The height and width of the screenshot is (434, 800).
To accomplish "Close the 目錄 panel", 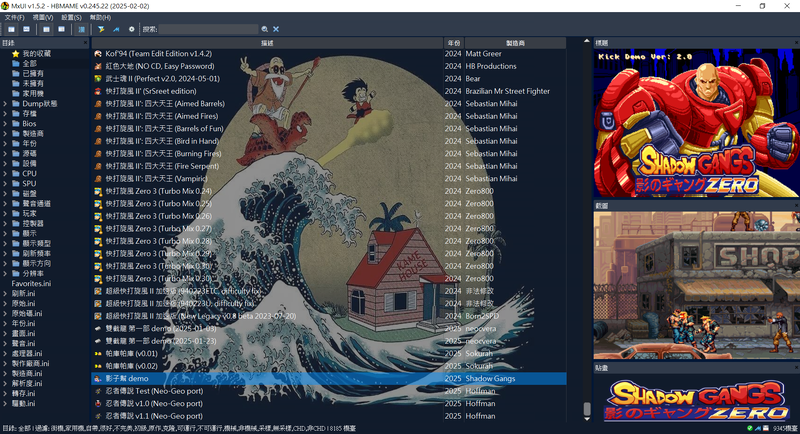I will [85, 43].
